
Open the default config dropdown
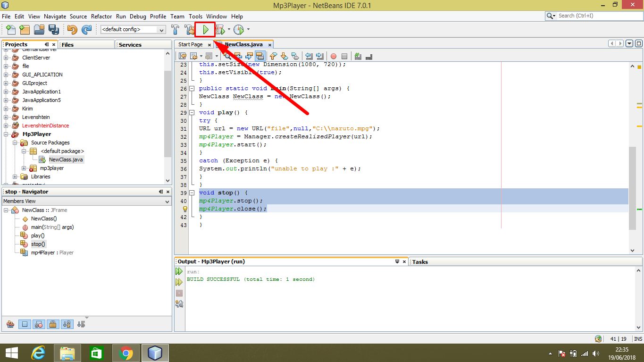coord(133,30)
